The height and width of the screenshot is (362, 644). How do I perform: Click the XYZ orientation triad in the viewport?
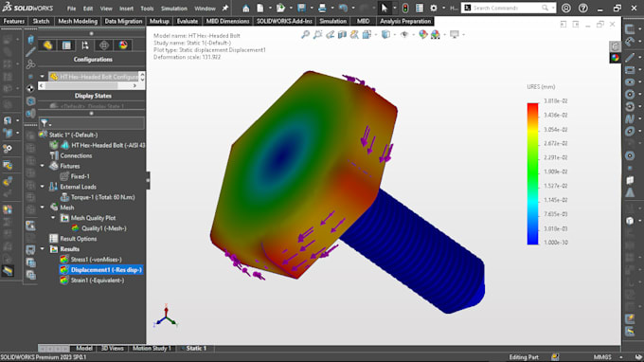[166, 316]
